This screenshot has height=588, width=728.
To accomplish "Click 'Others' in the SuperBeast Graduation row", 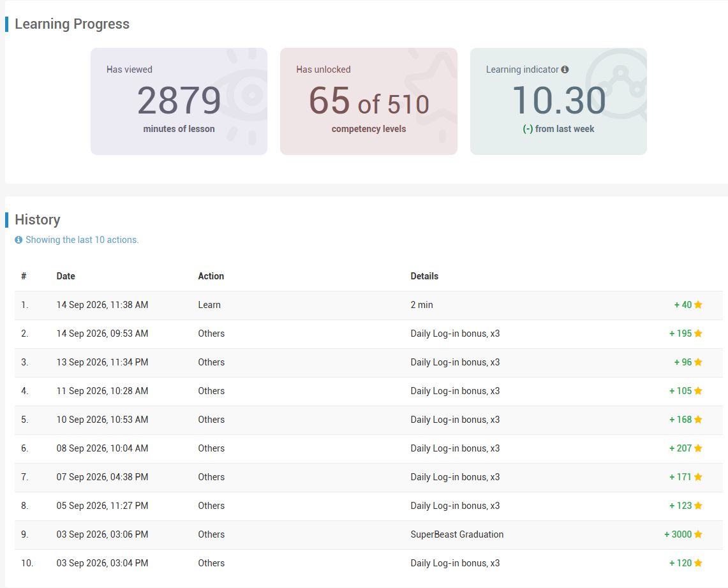I will (211, 534).
